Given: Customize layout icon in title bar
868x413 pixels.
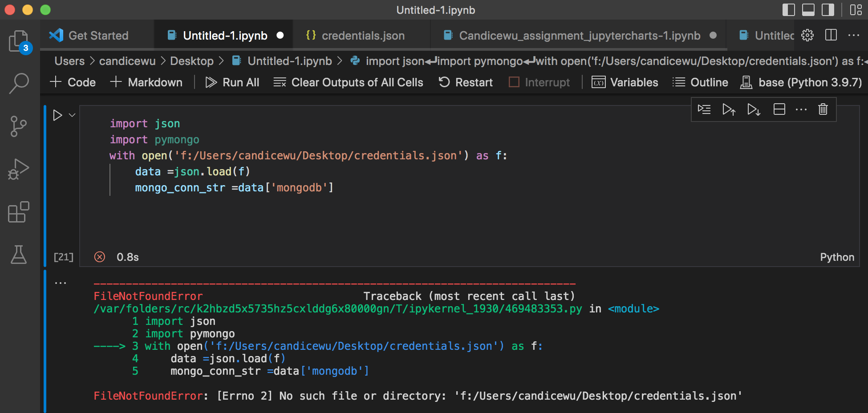Looking at the screenshot, I should 856,10.
